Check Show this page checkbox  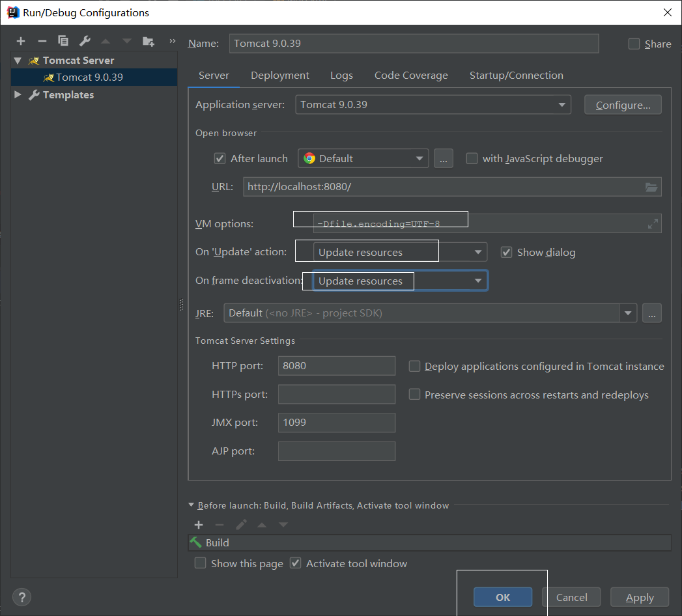click(x=200, y=563)
